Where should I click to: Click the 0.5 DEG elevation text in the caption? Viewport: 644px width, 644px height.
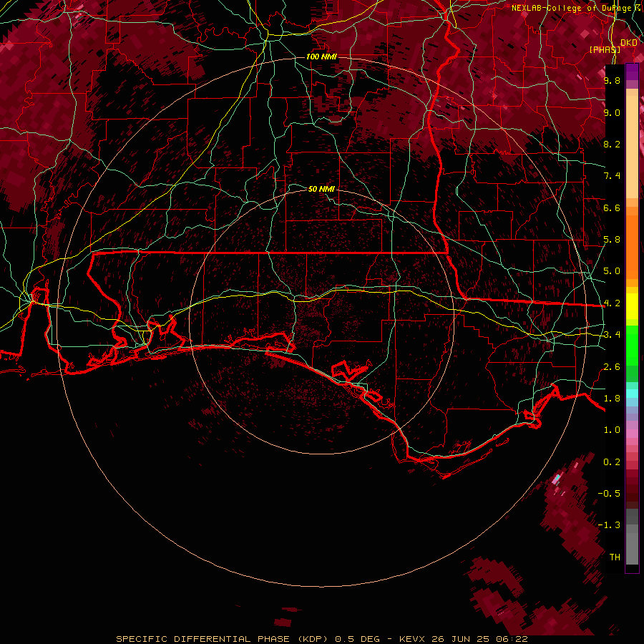click(357, 639)
